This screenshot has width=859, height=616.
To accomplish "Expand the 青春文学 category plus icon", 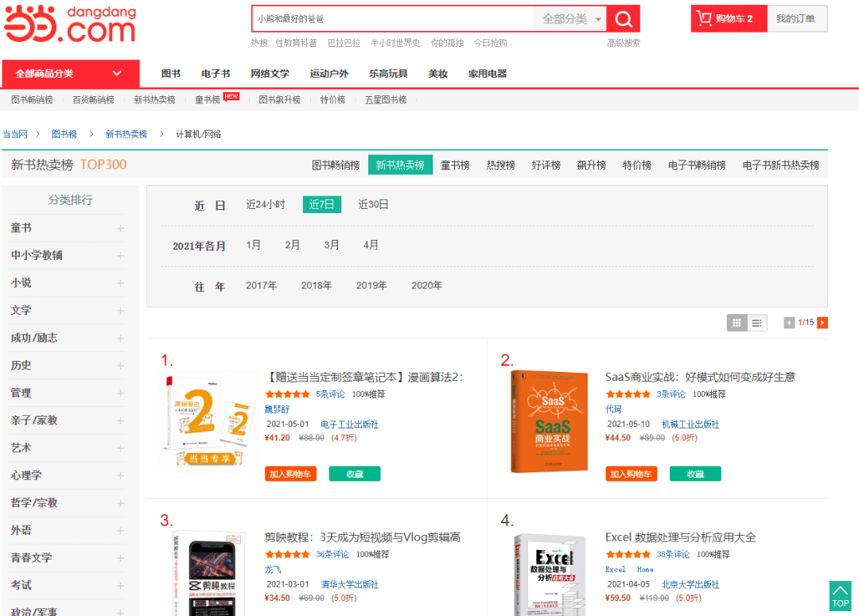I will click(120, 558).
